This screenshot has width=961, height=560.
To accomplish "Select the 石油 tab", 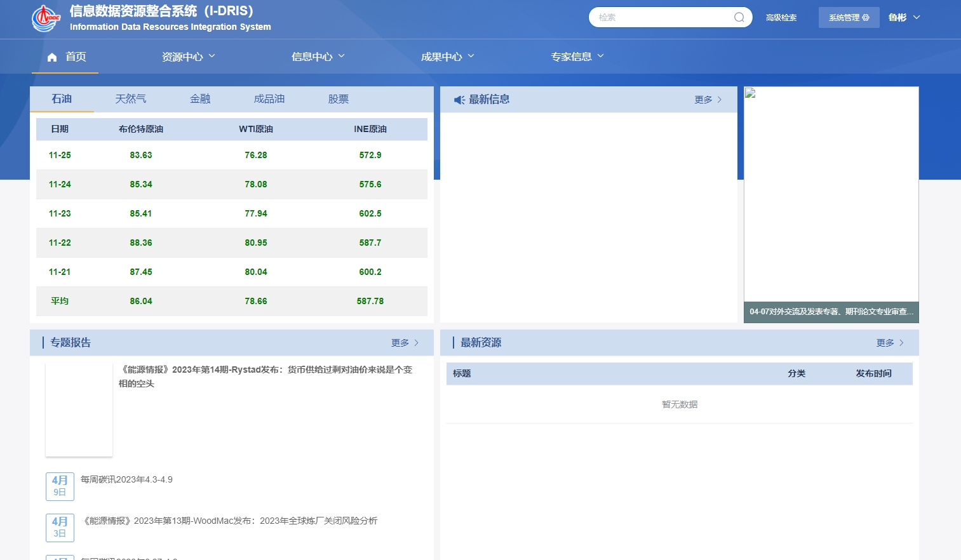I will (x=62, y=99).
